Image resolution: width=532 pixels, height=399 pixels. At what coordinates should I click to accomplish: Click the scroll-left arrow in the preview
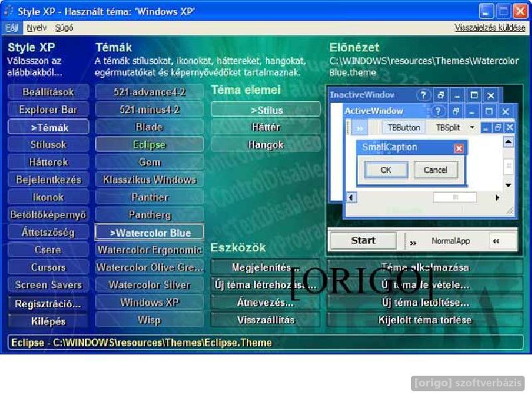[351, 197]
